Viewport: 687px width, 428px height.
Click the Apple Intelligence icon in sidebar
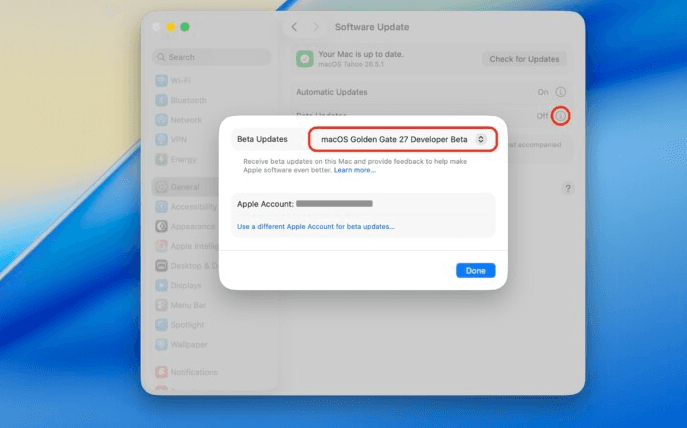(x=161, y=246)
